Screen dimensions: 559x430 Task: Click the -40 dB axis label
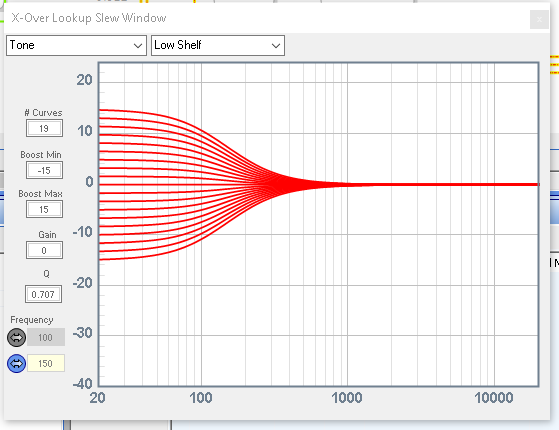[83, 384]
